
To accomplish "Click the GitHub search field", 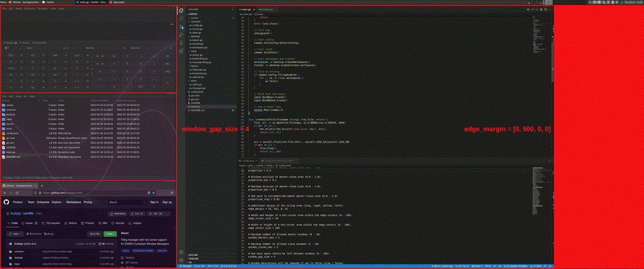I will (x=127, y=202).
